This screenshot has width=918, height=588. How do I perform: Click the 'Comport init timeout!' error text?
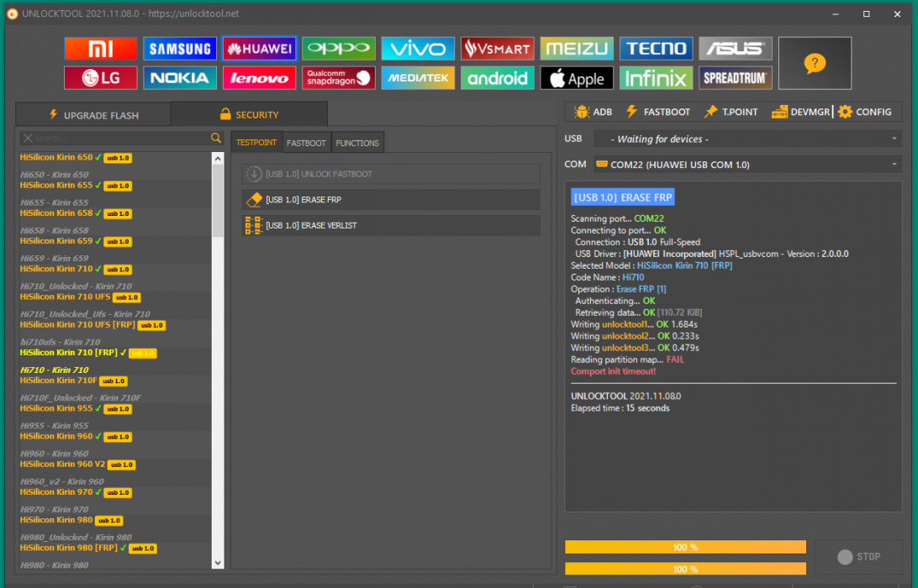pyautogui.click(x=613, y=371)
